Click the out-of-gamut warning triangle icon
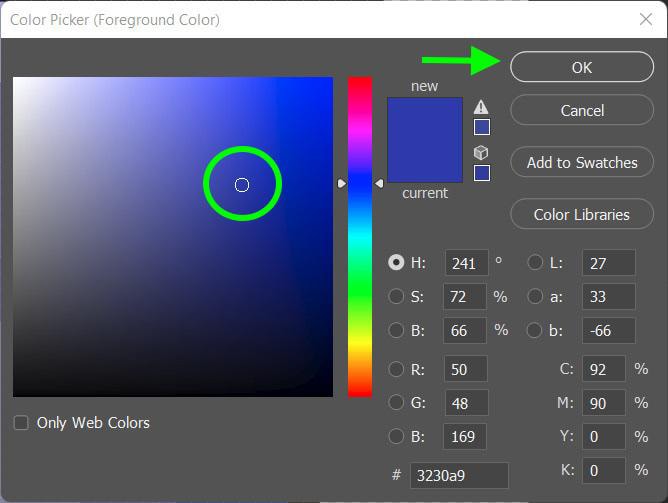Image resolution: width=668 pixels, height=503 pixels. tap(481, 106)
